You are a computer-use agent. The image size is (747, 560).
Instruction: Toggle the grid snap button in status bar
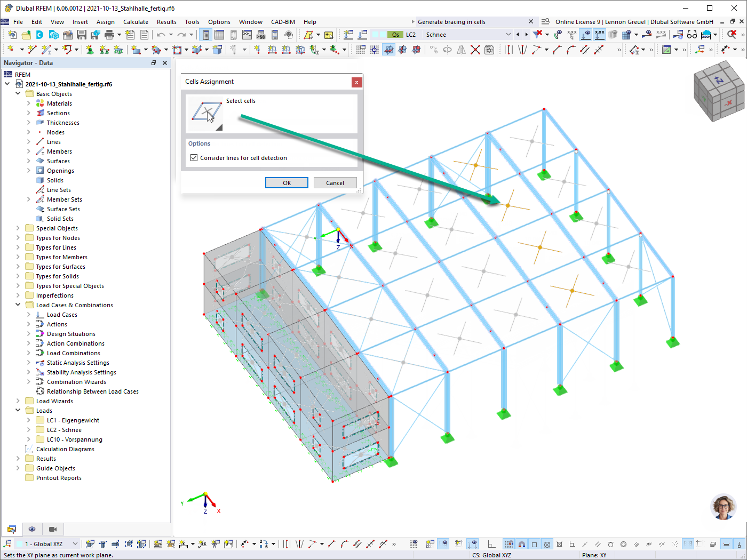(509, 544)
